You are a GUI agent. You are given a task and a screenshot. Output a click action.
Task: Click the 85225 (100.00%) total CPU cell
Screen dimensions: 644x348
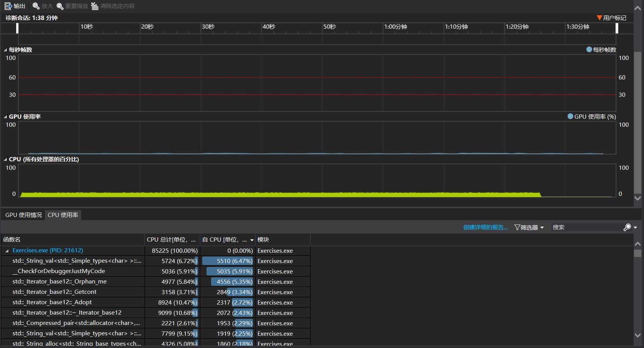(172, 250)
